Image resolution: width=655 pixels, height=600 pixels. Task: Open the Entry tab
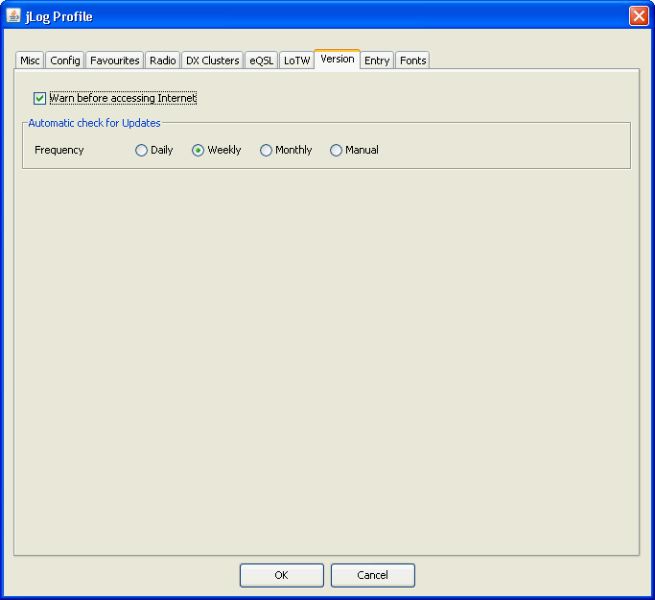(377, 61)
